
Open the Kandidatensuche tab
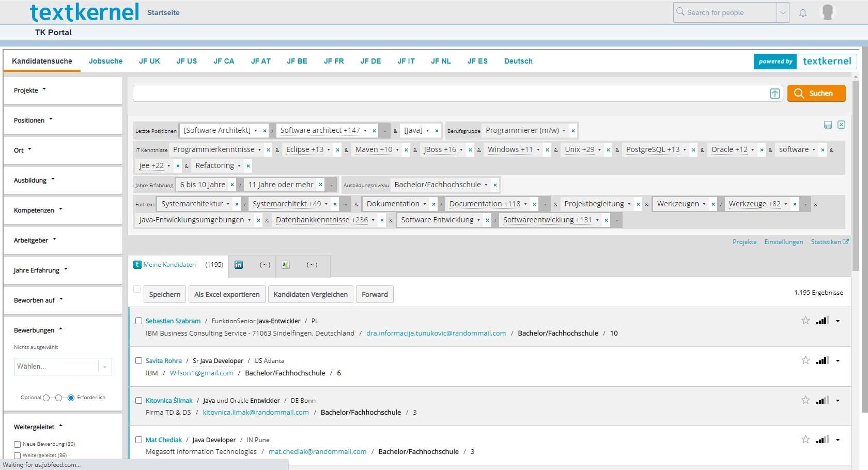point(42,61)
